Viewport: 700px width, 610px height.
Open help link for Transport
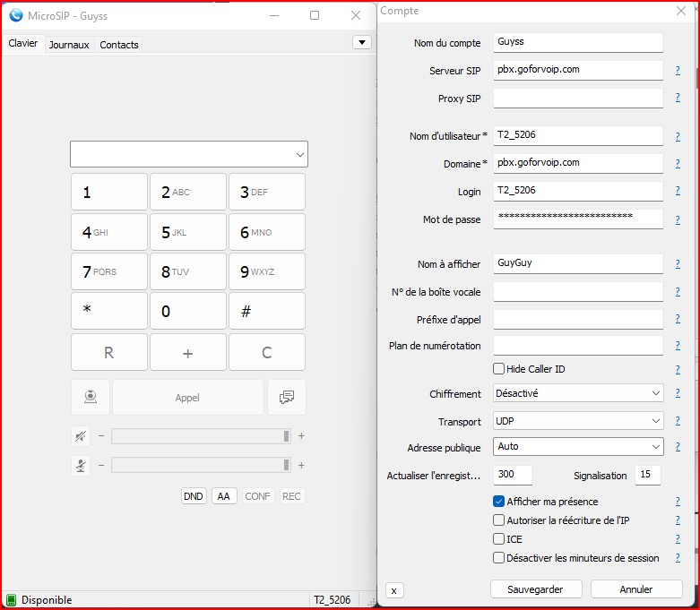[x=678, y=421]
